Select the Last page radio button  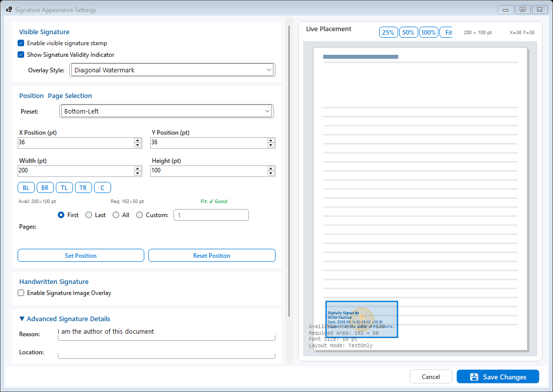(88, 215)
